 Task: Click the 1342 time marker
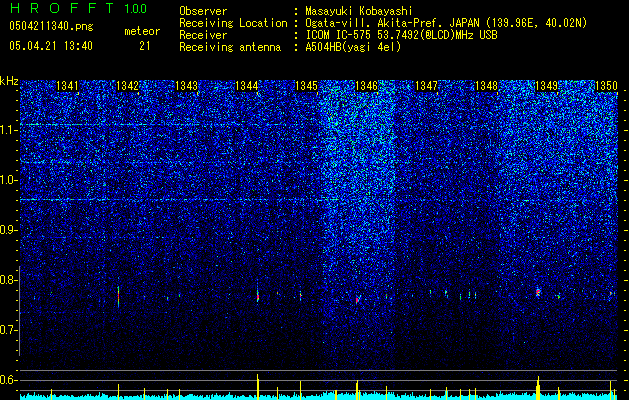(x=127, y=86)
